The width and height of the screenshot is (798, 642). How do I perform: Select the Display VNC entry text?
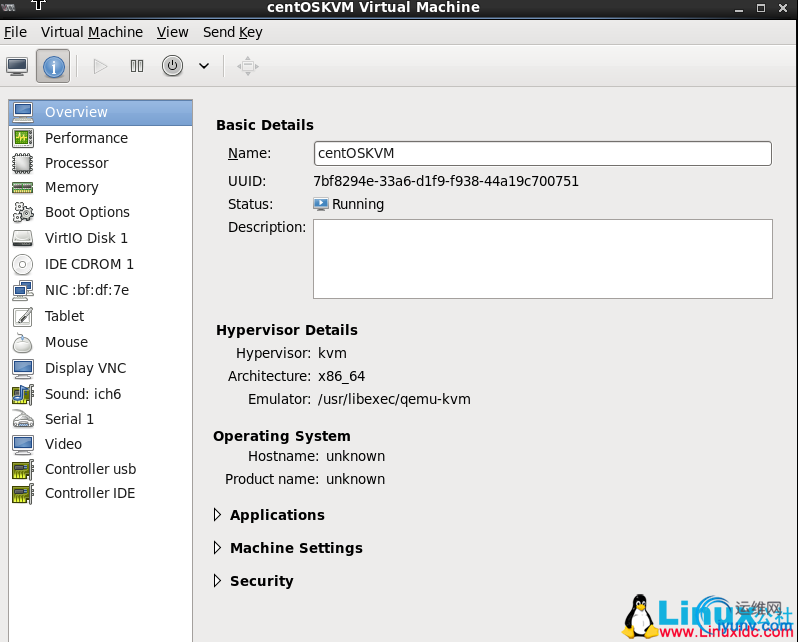86,368
